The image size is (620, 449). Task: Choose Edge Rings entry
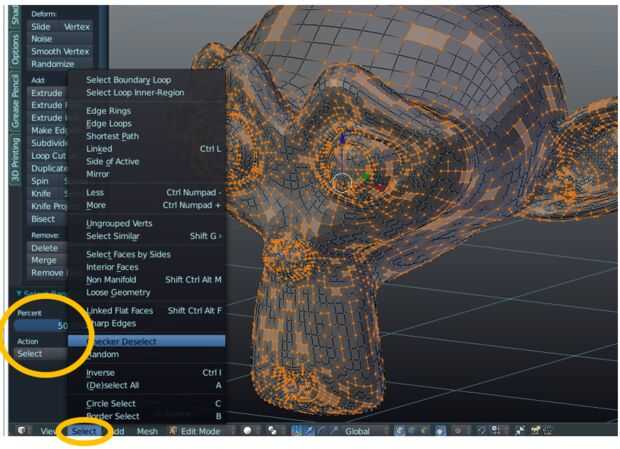pyautogui.click(x=146, y=111)
